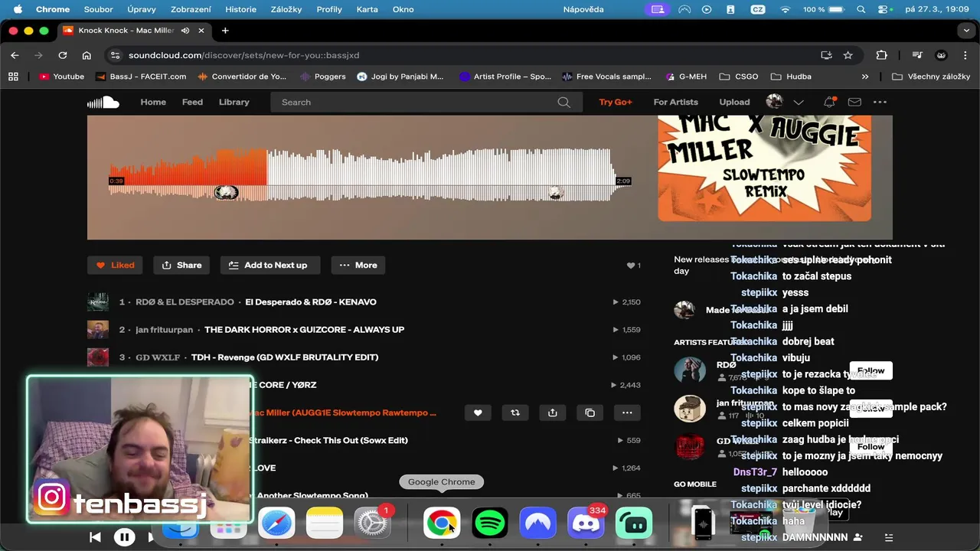The image size is (980, 551).
Task: Open Chrome media control icon
Action: (x=917, y=55)
